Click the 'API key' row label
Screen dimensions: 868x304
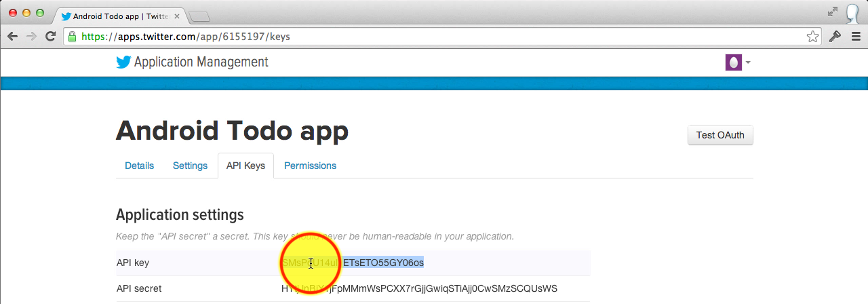[x=133, y=263]
